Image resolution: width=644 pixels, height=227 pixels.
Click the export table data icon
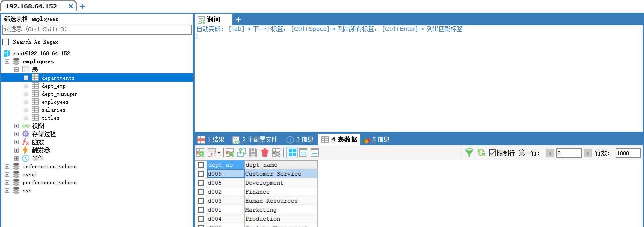(200, 153)
